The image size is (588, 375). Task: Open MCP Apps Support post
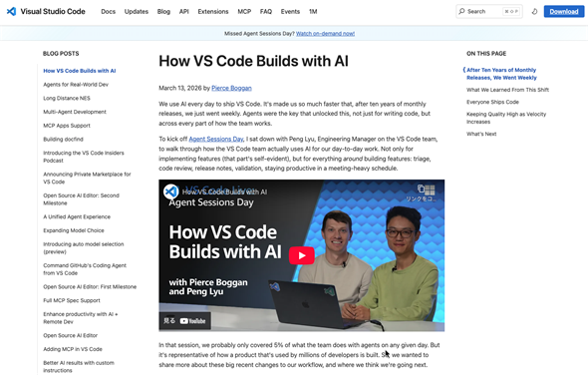(x=67, y=126)
